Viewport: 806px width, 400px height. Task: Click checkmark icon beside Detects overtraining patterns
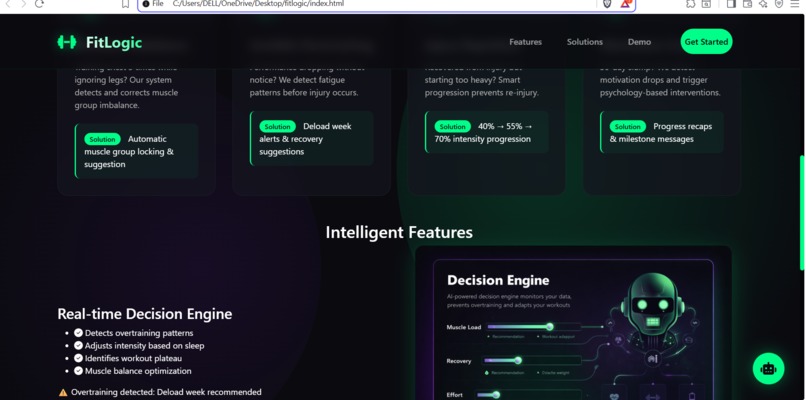point(78,333)
